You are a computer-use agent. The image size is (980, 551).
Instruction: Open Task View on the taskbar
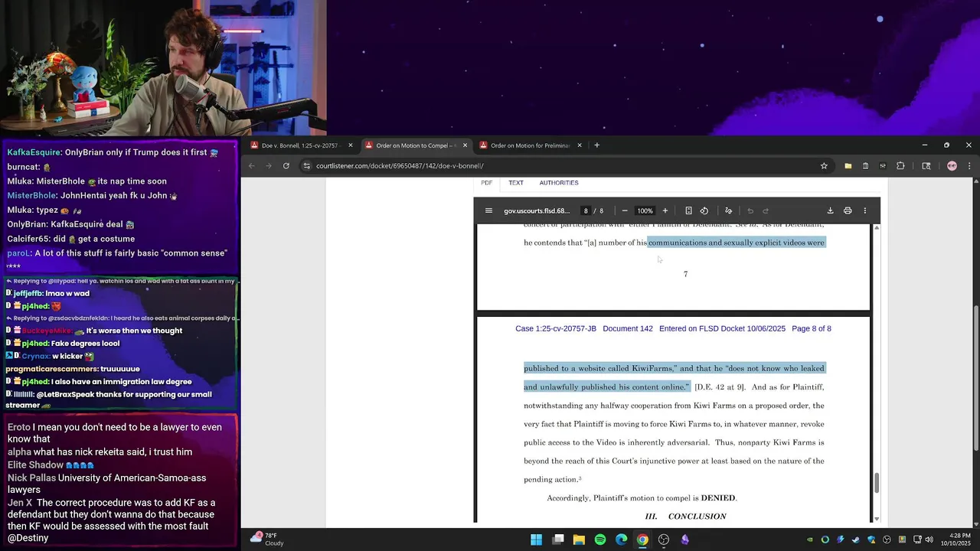(558, 540)
